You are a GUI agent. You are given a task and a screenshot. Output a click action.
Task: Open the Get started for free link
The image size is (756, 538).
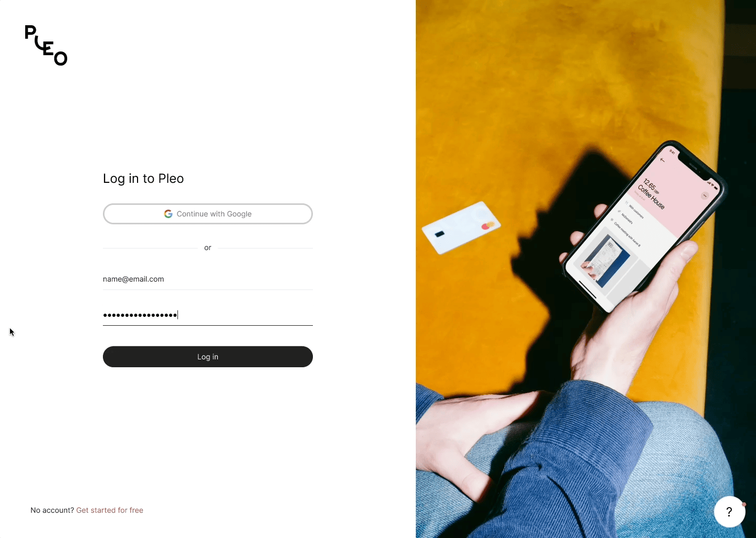110,510
